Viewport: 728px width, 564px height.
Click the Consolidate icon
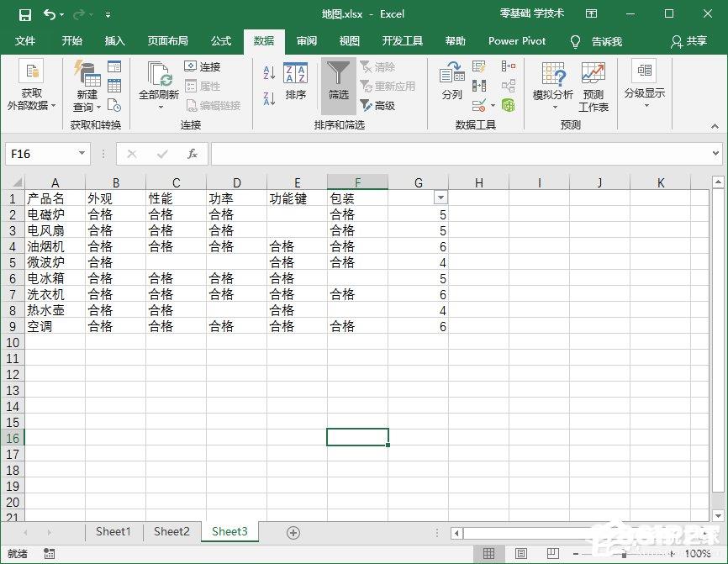click(509, 66)
